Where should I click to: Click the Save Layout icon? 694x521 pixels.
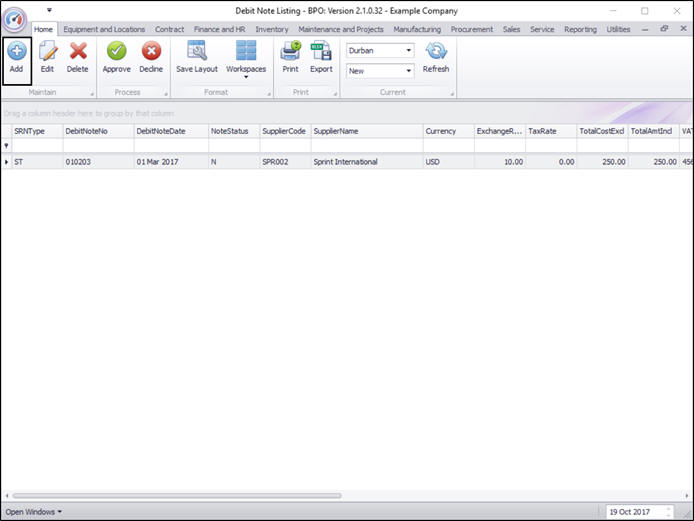[x=197, y=50]
